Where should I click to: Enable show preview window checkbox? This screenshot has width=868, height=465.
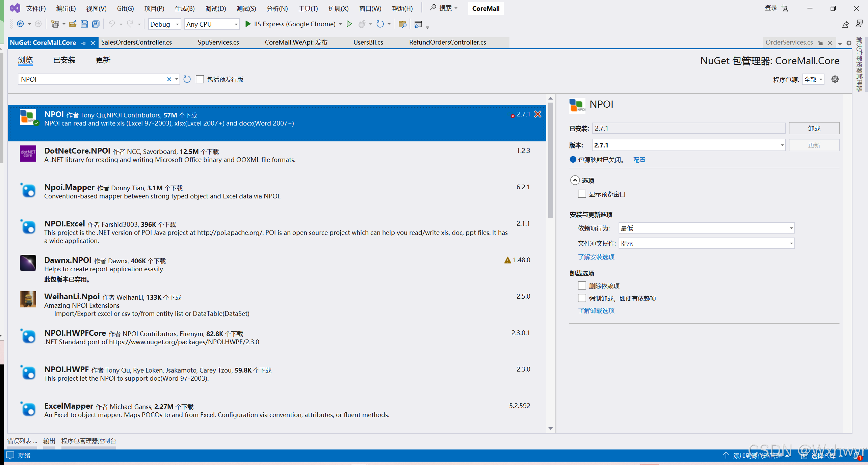(582, 194)
